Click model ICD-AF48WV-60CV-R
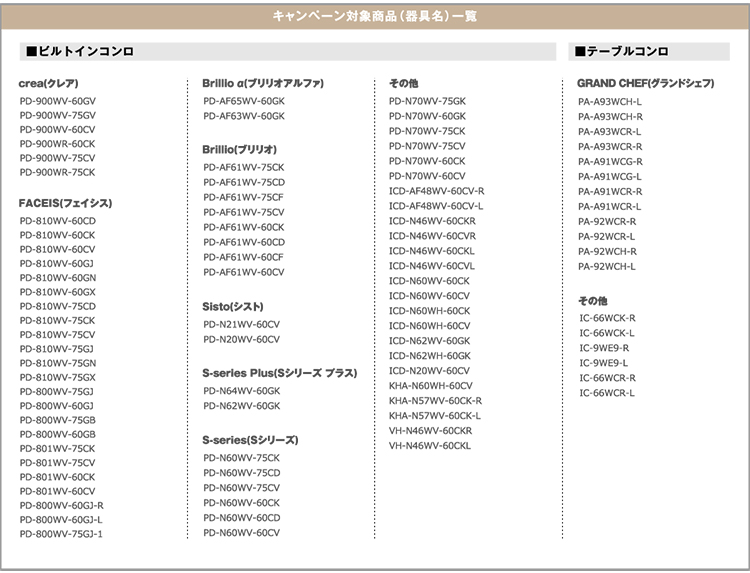This screenshot has height=573, width=750. click(x=437, y=191)
